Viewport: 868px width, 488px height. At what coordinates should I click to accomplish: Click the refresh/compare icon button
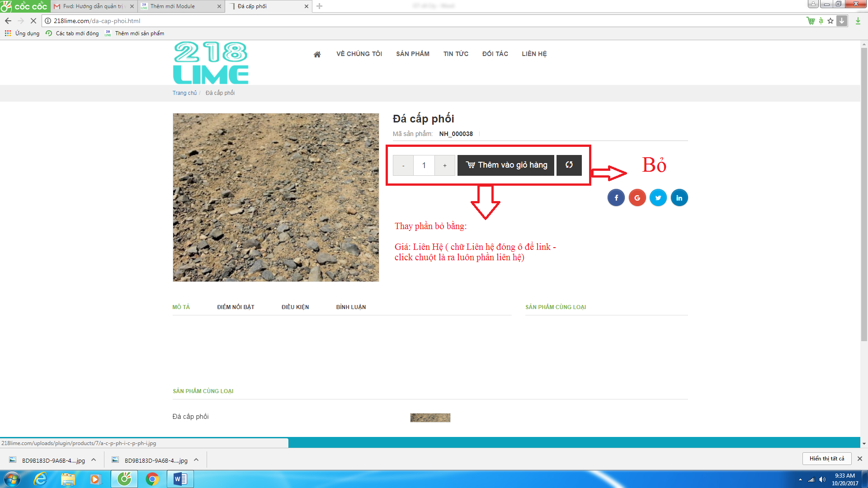click(x=569, y=165)
